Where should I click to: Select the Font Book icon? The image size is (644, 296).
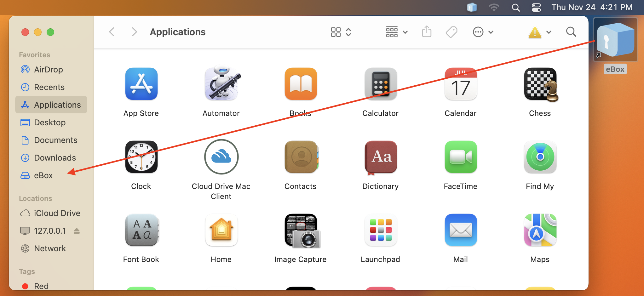(142, 230)
